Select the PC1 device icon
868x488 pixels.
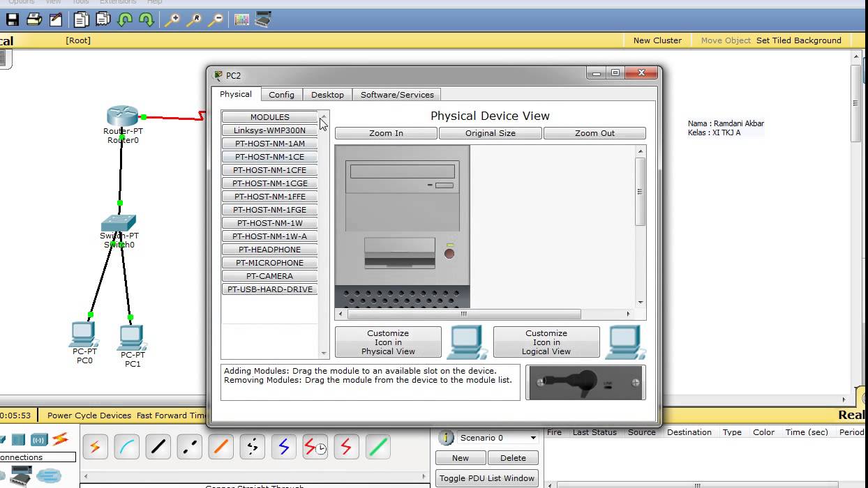(130, 338)
